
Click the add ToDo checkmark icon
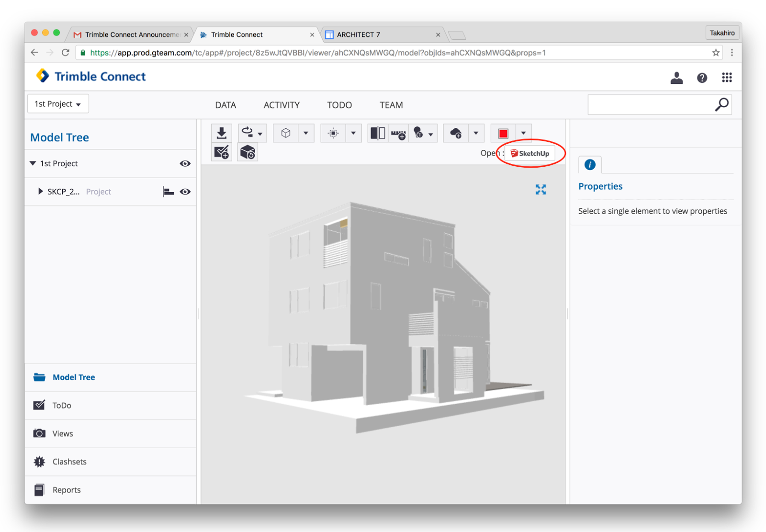click(222, 152)
